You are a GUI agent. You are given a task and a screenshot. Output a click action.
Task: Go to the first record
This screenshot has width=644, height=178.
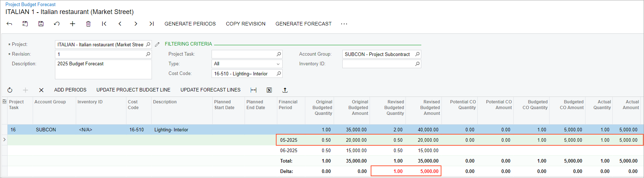[x=104, y=24]
